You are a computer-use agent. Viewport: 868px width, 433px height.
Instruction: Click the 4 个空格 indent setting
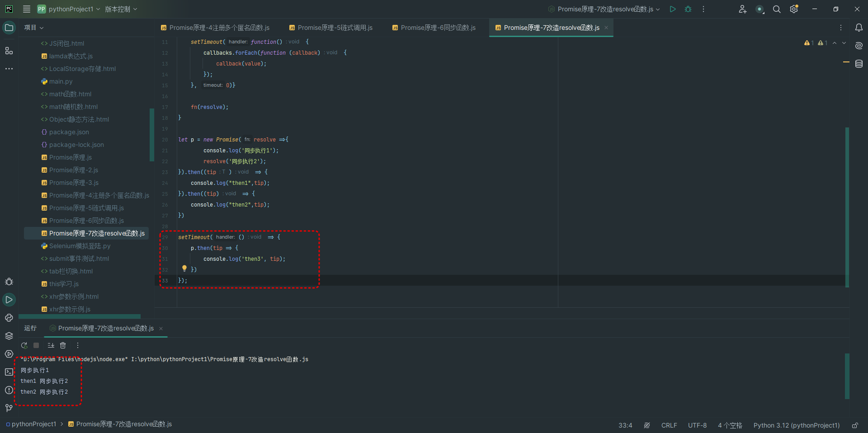click(x=730, y=425)
